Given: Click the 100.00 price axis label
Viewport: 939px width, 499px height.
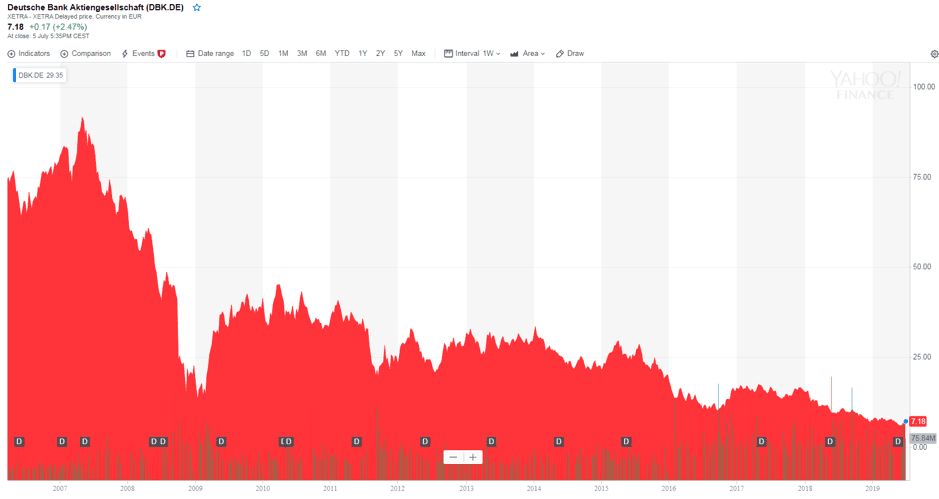Looking at the screenshot, I should 923,87.
